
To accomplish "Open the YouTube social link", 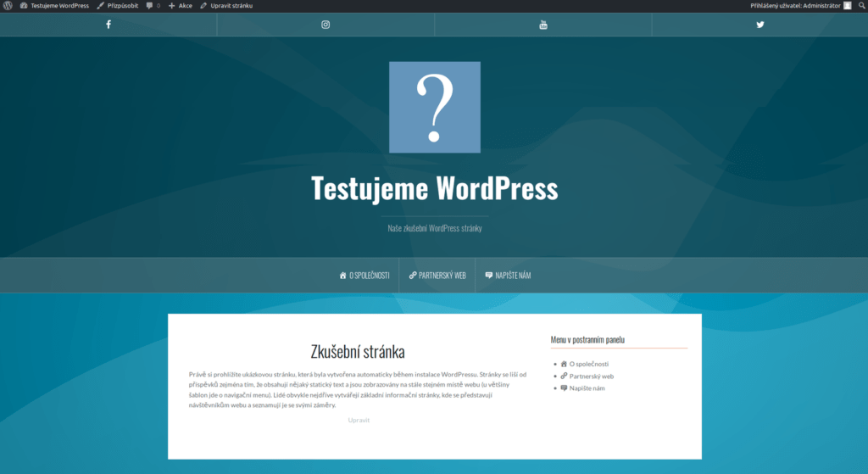I will [543, 25].
